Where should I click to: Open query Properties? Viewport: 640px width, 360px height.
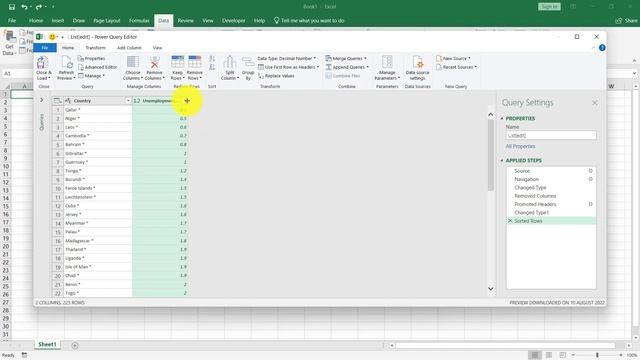pos(91,58)
